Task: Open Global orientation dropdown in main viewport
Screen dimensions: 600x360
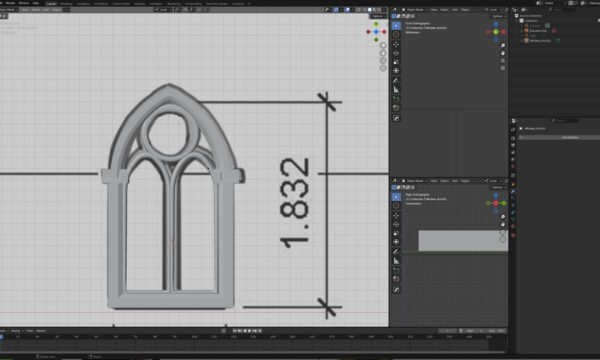Action: tap(163, 10)
